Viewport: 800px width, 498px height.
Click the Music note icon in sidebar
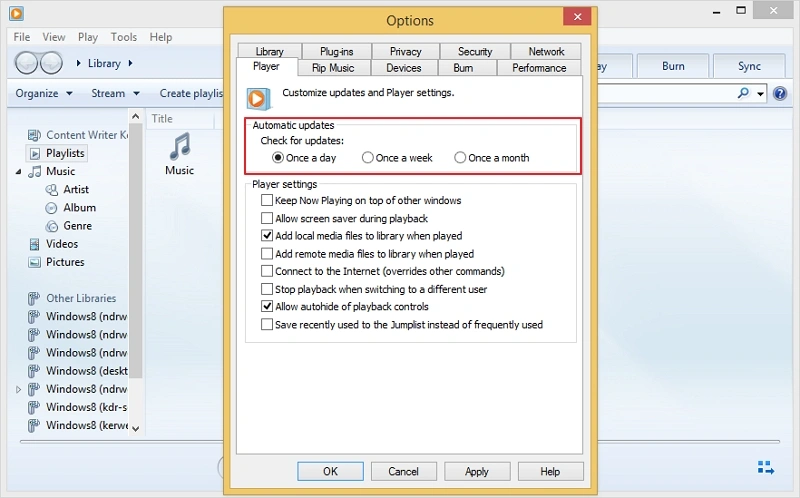tap(35, 171)
